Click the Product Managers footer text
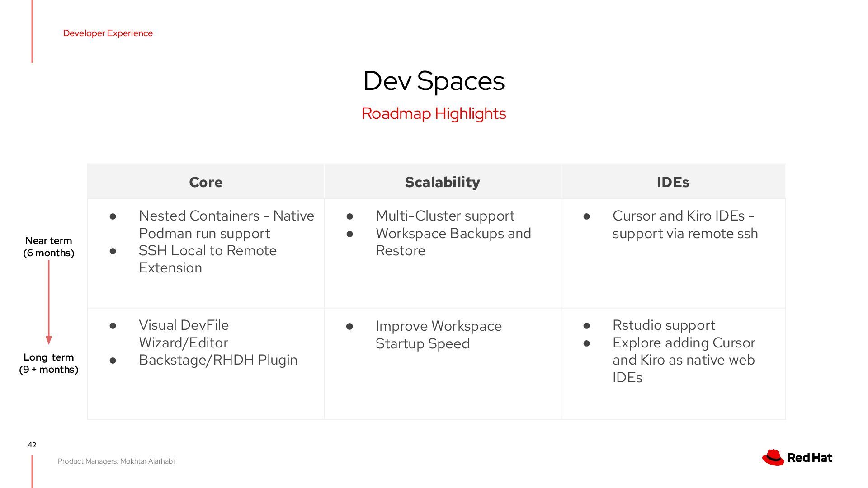Image resolution: width=868 pixels, height=488 pixels. coord(116,461)
